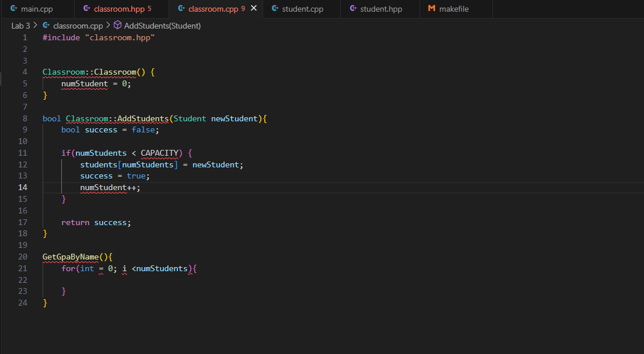Screen dimensions: 644x354
Task: Click the AddStudents function name on line 8
Action: (143, 119)
